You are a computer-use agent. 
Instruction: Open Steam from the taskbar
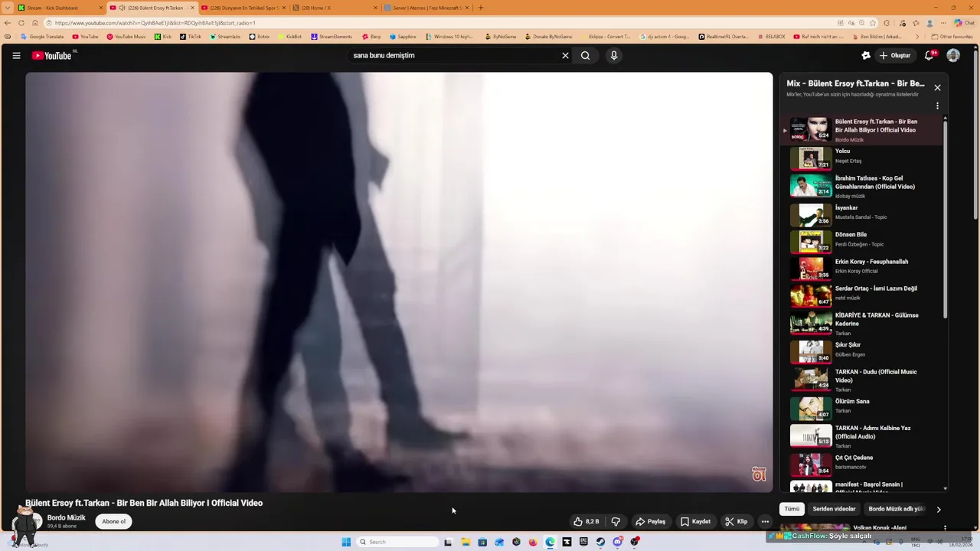point(600,542)
